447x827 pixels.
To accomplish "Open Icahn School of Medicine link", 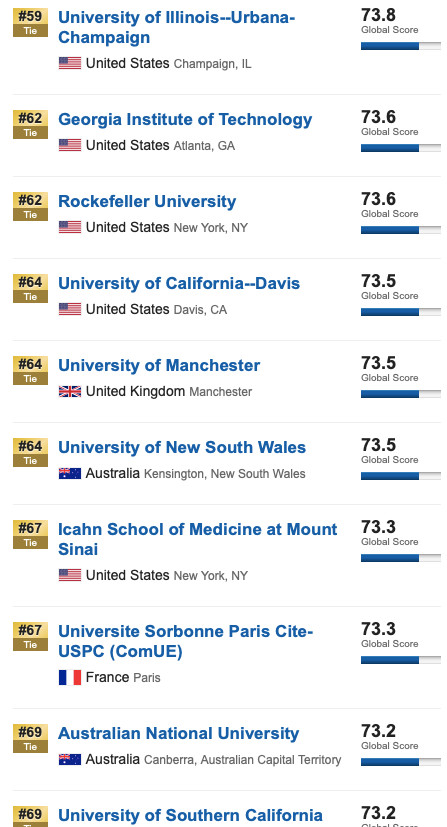I will point(197,539).
